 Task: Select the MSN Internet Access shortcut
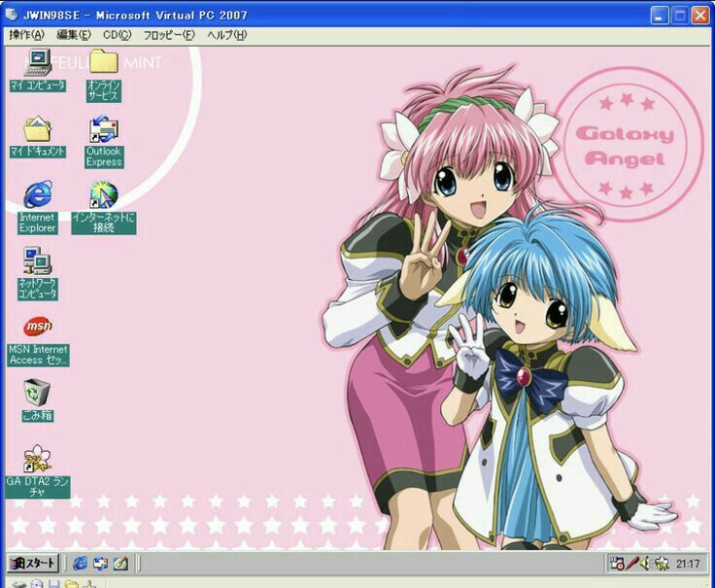(38, 328)
